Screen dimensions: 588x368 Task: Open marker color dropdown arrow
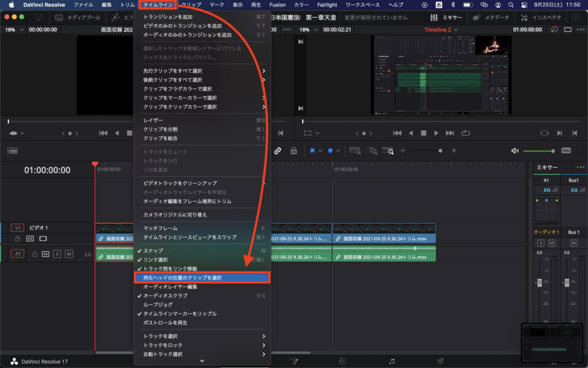338,151
